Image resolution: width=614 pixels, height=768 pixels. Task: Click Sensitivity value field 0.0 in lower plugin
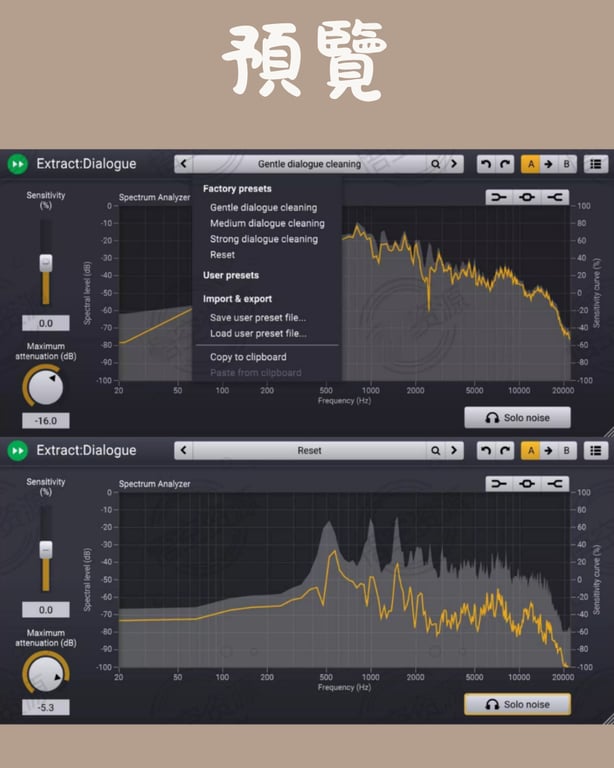(x=46, y=609)
